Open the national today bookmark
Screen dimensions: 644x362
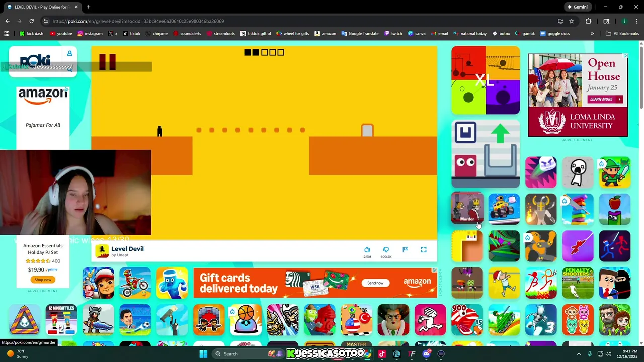pyautogui.click(x=470, y=34)
